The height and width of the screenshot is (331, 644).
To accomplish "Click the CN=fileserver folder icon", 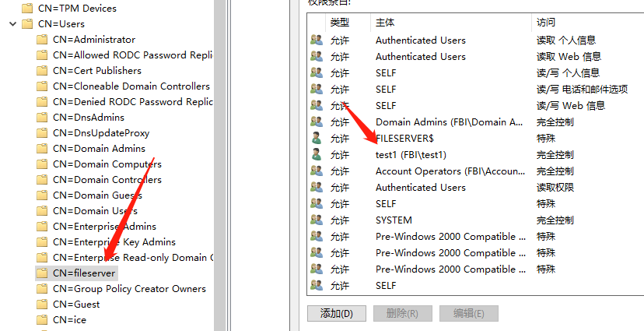I will coord(42,273).
